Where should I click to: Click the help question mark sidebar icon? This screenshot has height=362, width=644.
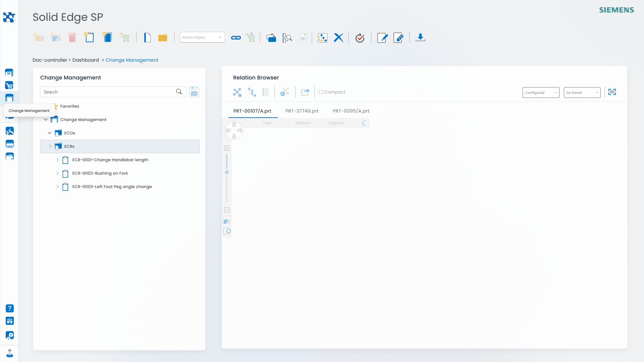tap(10, 308)
